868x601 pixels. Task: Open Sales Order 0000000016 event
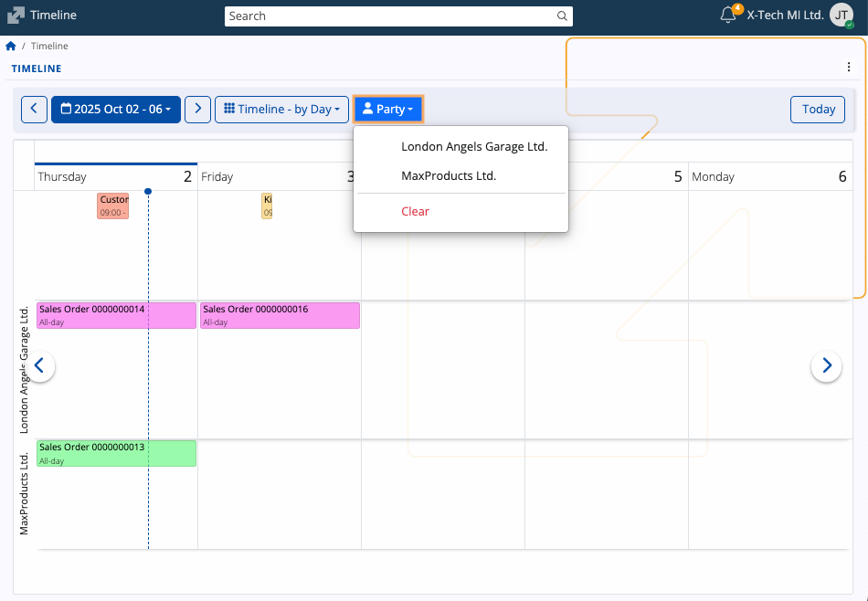tap(280, 315)
